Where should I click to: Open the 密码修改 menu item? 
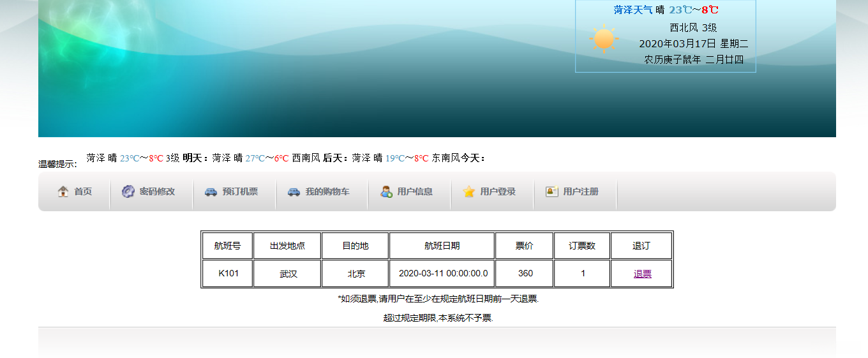pos(157,191)
